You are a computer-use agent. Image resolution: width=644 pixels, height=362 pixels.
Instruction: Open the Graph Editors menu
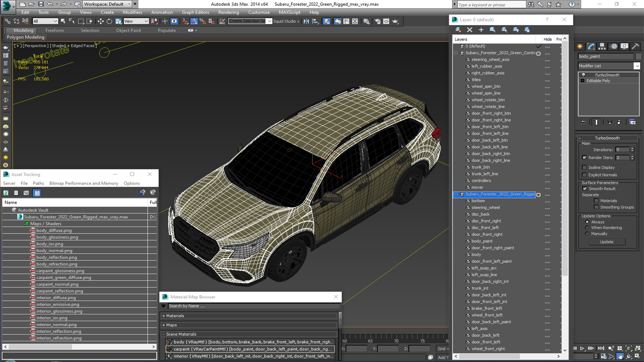click(x=196, y=12)
